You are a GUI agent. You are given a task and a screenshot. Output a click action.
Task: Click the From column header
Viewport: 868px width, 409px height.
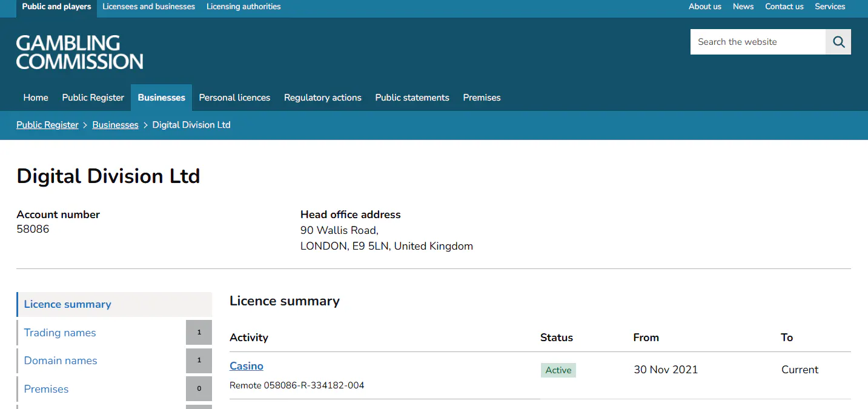click(646, 338)
